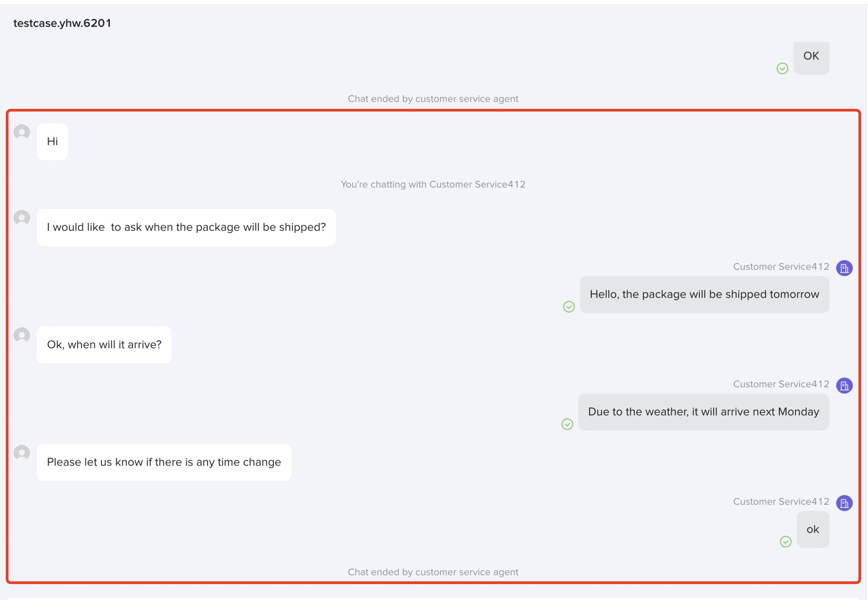Click the green checkmark beside "arrive next Monday" message
This screenshot has width=868, height=600.
pos(567,424)
